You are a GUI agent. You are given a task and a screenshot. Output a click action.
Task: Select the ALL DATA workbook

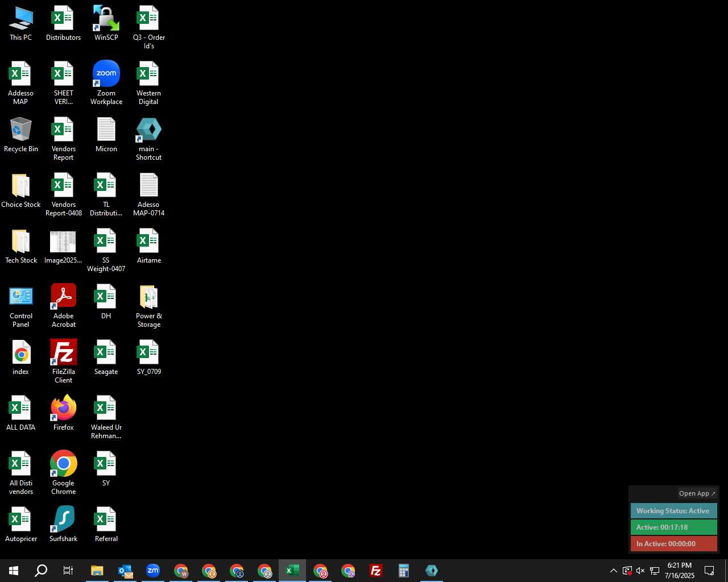click(21, 414)
